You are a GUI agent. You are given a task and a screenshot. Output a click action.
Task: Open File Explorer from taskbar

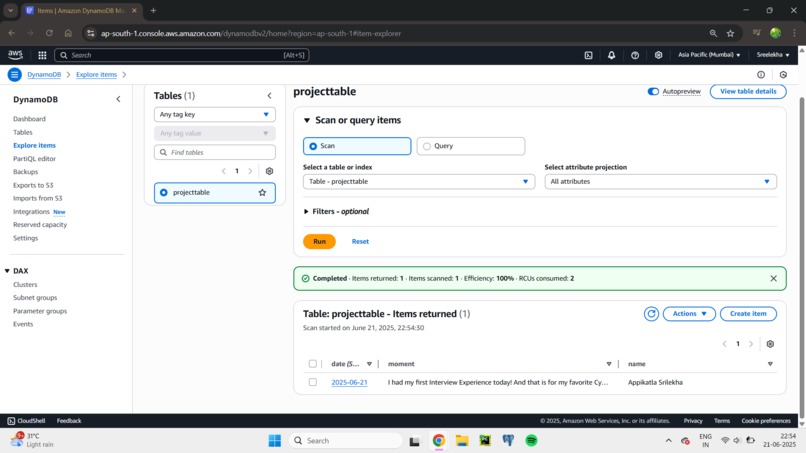pyautogui.click(x=462, y=441)
